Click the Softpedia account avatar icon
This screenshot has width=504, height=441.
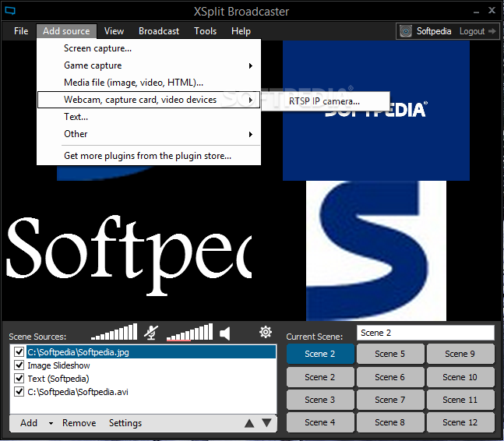pos(406,31)
